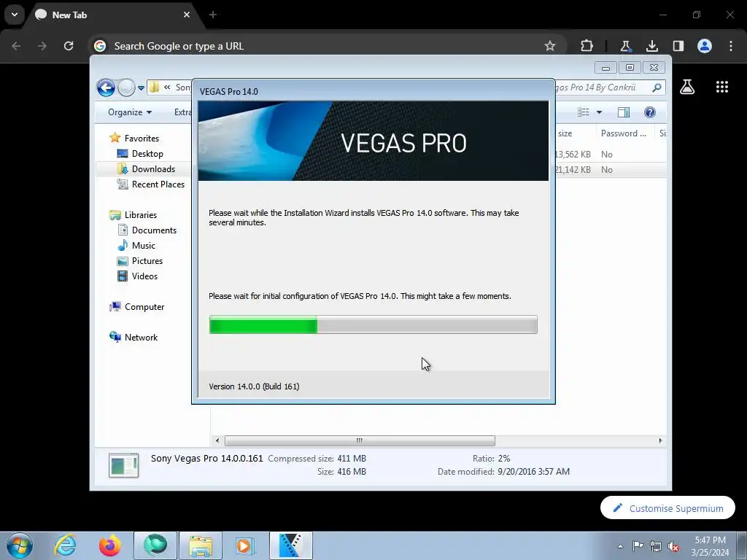
Task: Open the Documents library
Action: pos(154,230)
